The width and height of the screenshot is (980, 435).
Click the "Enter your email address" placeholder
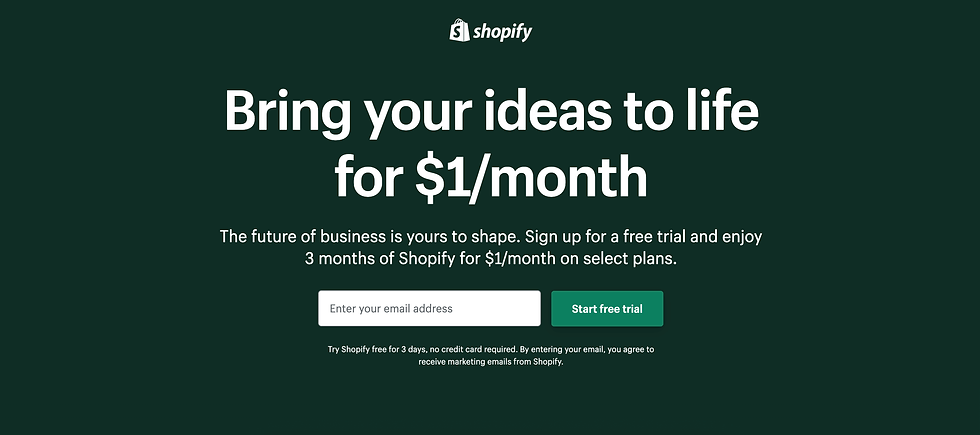pos(391,309)
